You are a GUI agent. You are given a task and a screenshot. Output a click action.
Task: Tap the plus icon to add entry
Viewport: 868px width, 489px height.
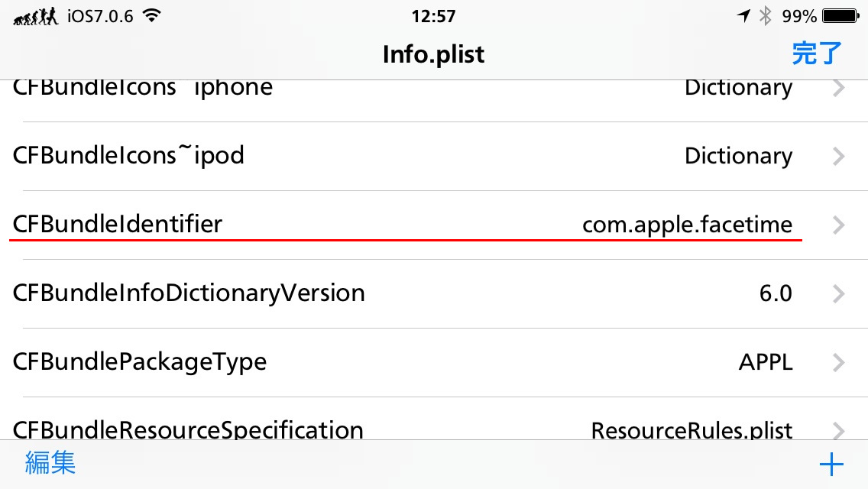coord(831,464)
